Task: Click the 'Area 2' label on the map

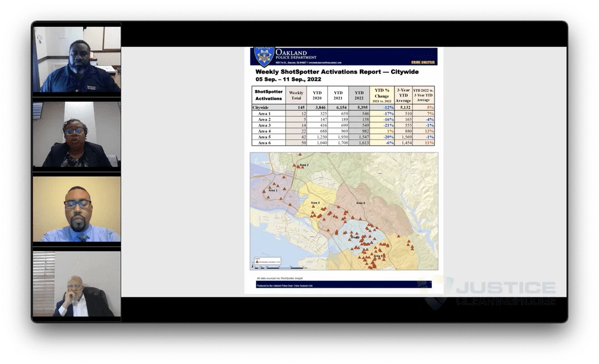Action: pyautogui.click(x=304, y=165)
